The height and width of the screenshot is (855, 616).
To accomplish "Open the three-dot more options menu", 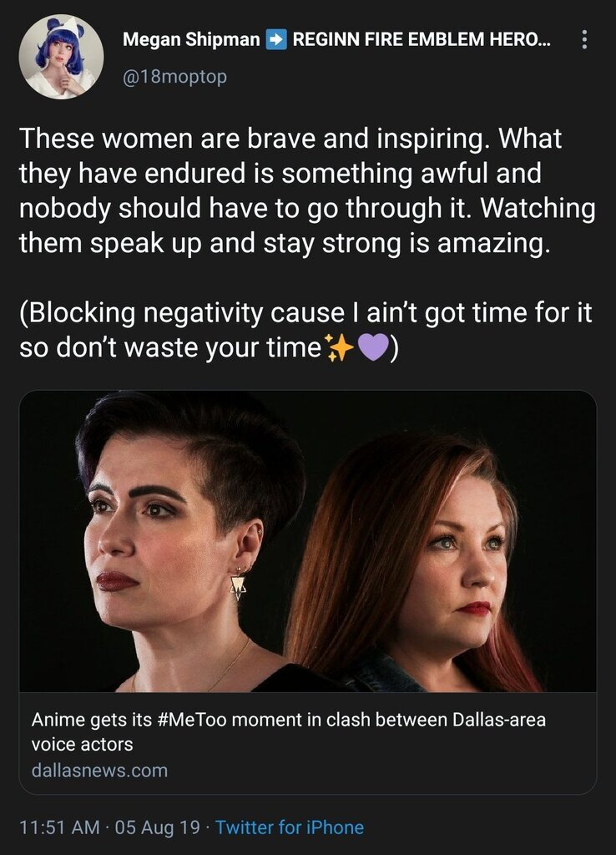I will tap(584, 39).
